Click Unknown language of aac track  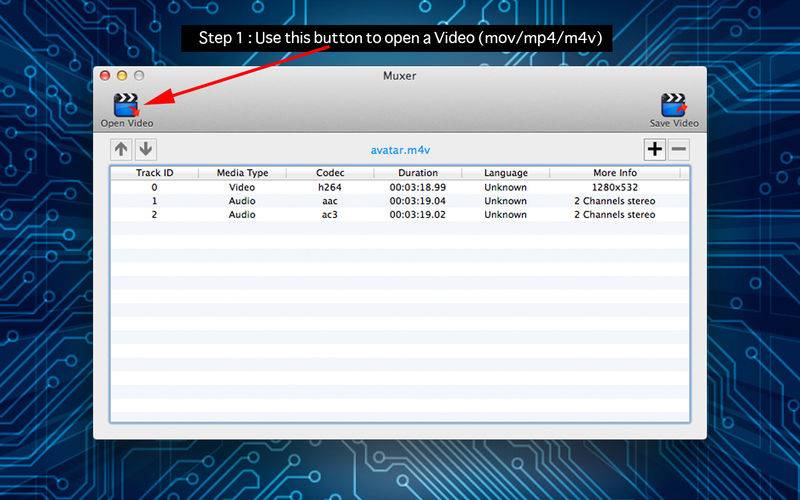click(x=506, y=201)
